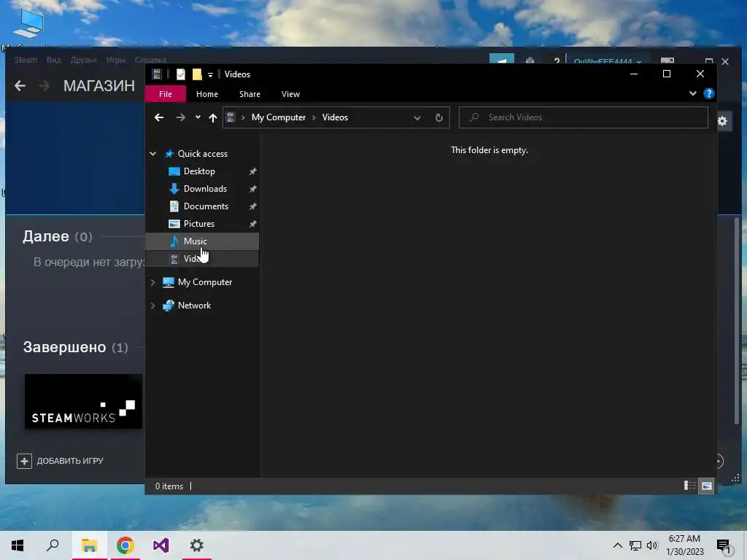Image resolution: width=747 pixels, height=560 pixels.
Task: Open volume control in system tray
Action: pyautogui.click(x=652, y=545)
